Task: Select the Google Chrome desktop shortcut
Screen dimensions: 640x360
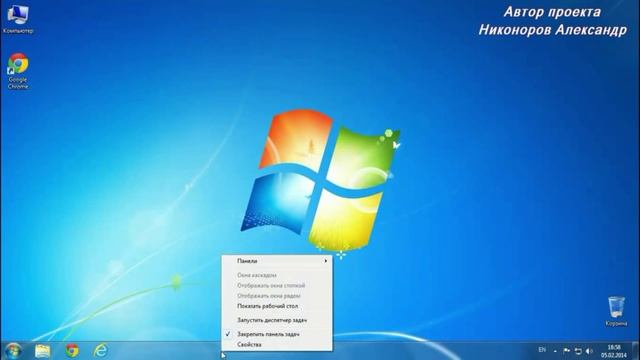Action: click(x=18, y=71)
